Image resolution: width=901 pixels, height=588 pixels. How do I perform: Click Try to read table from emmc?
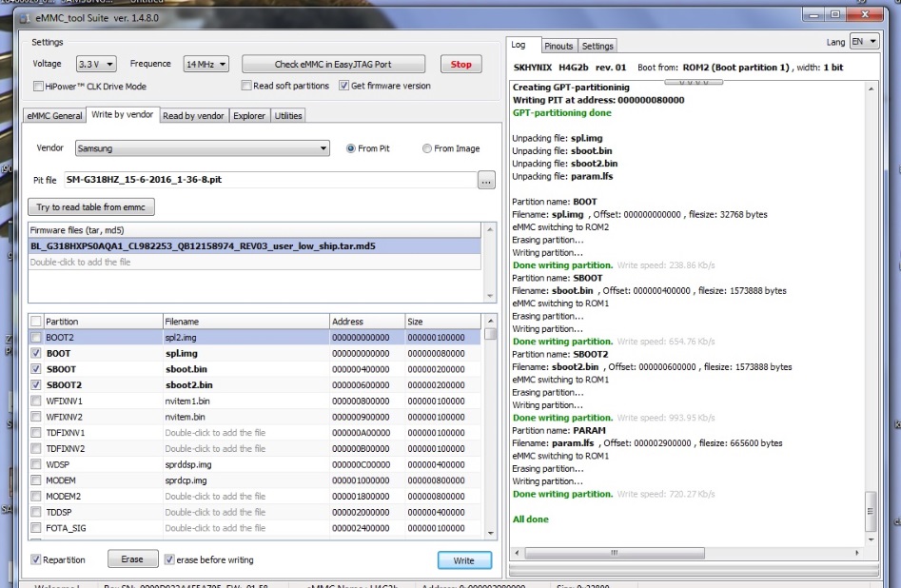(90, 206)
